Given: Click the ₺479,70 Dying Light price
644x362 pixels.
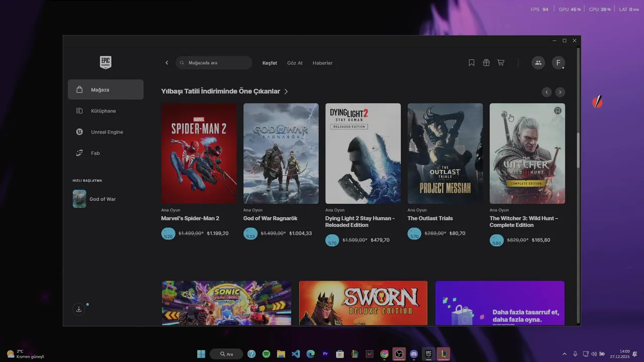Looking at the screenshot, I should pyautogui.click(x=380, y=240).
